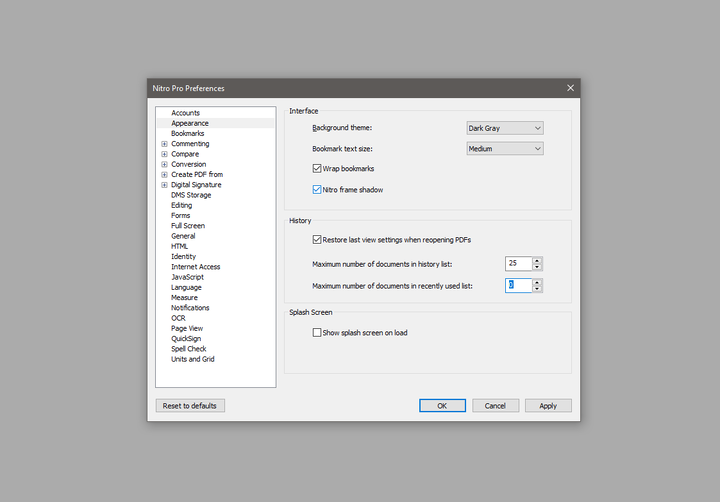Screen dimensions: 720x502
Task: Select Accounts in the category list
Action: [186, 113]
